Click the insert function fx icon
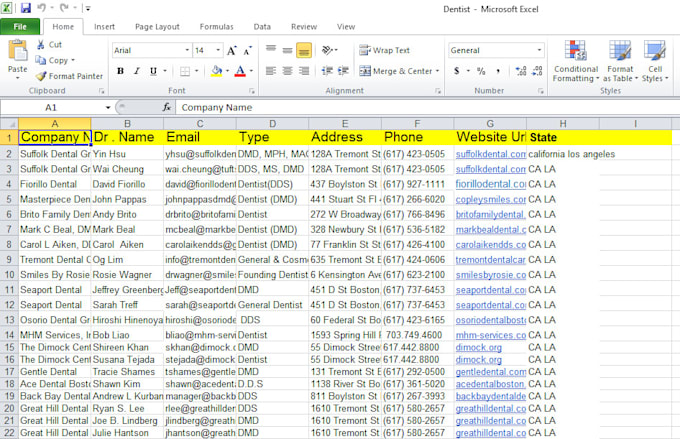Screen dimensions: 680x439 pos(167,107)
